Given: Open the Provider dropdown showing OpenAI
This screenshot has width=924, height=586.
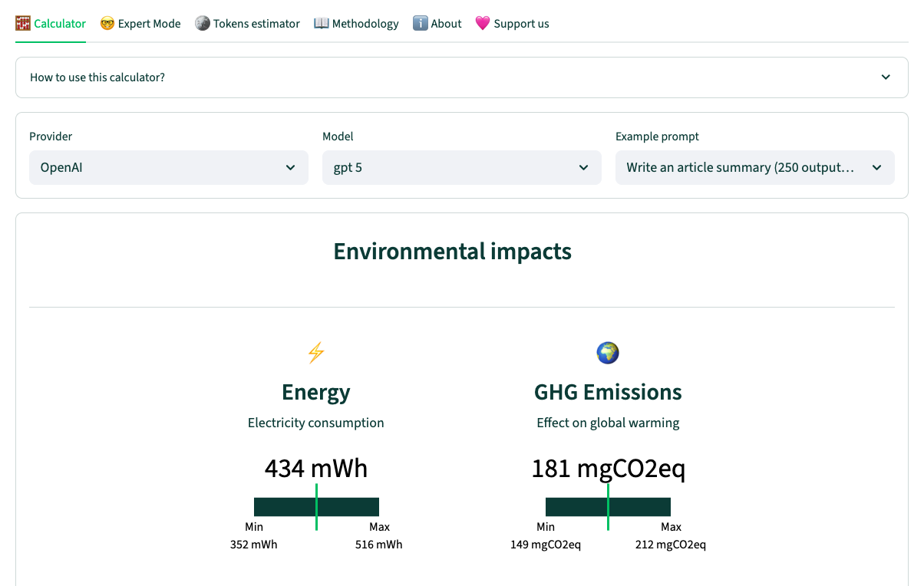Looking at the screenshot, I should coord(169,167).
